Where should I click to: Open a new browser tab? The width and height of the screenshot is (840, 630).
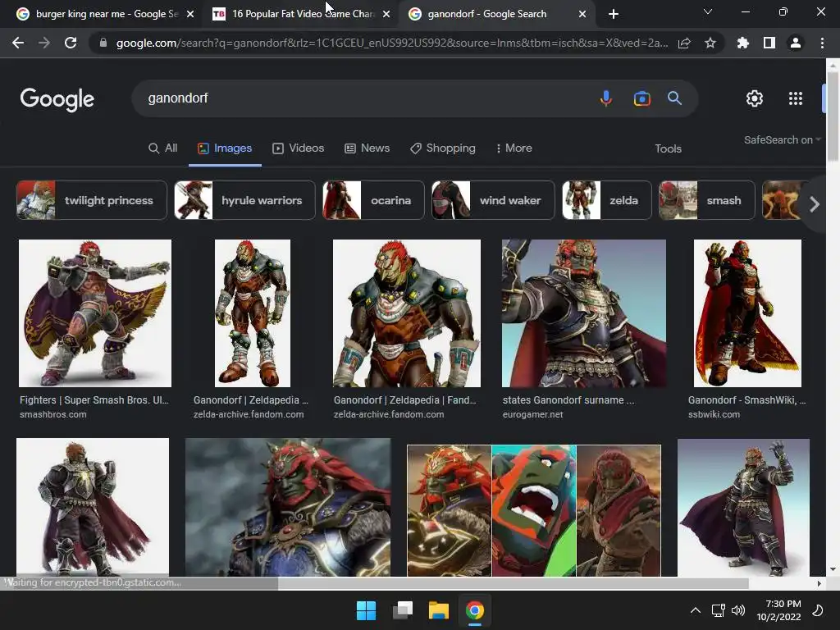[614, 14]
